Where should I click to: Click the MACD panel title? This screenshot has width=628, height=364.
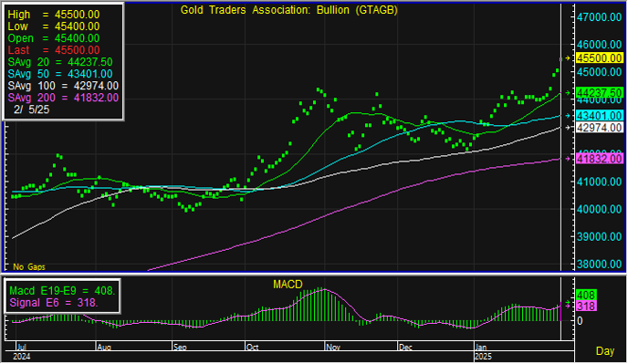click(288, 285)
